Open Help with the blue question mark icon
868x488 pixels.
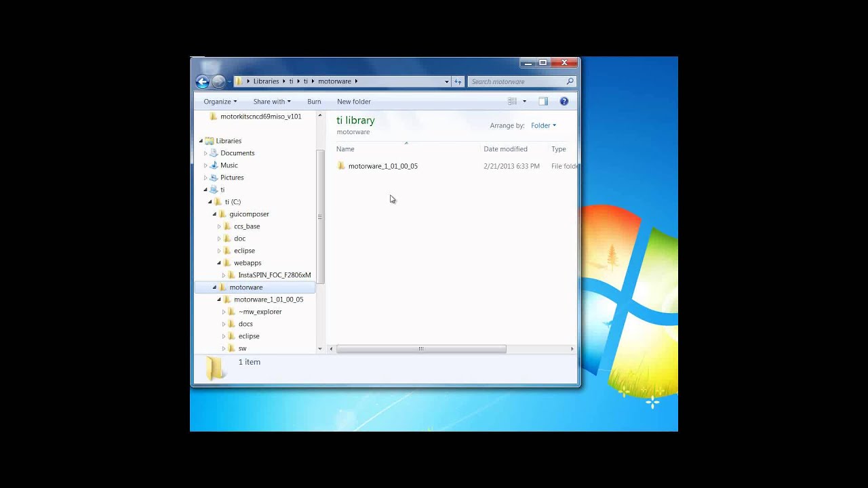coord(564,102)
